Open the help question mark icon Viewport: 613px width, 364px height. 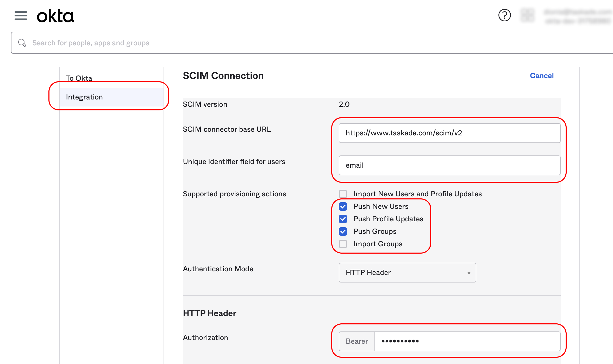coord(504,15)
